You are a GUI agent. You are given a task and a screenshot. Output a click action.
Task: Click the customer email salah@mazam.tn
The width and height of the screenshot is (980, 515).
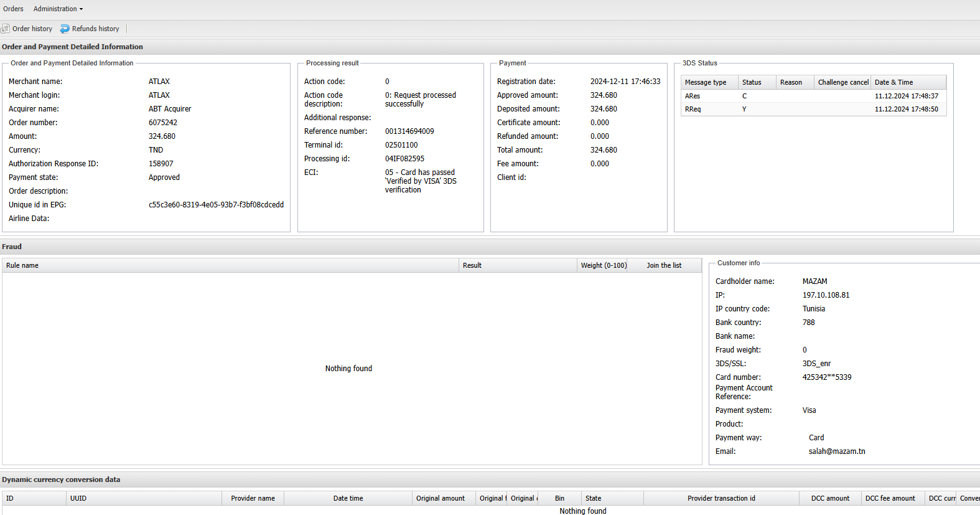(x=836, y=451)
